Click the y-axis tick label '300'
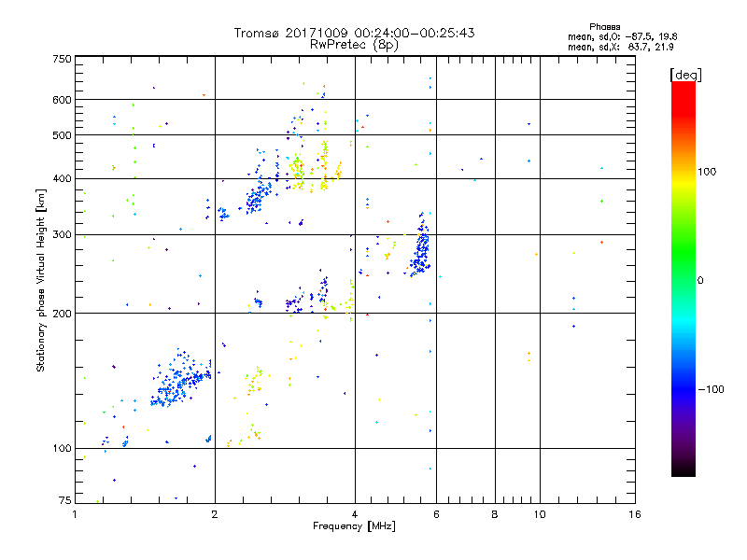The height and width of the screenshot is (560, 747). [x=62, y=235]
